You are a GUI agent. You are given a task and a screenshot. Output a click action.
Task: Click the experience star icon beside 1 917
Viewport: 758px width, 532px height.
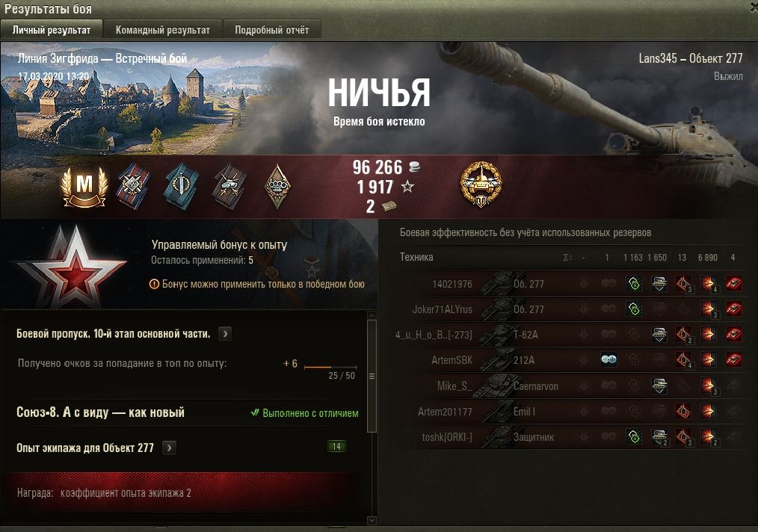tap(407, 187)
